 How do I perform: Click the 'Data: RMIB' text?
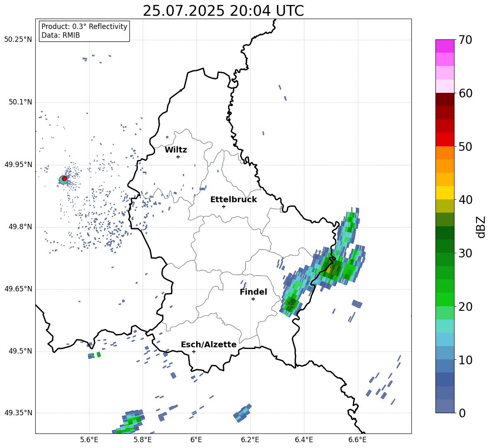61,35
